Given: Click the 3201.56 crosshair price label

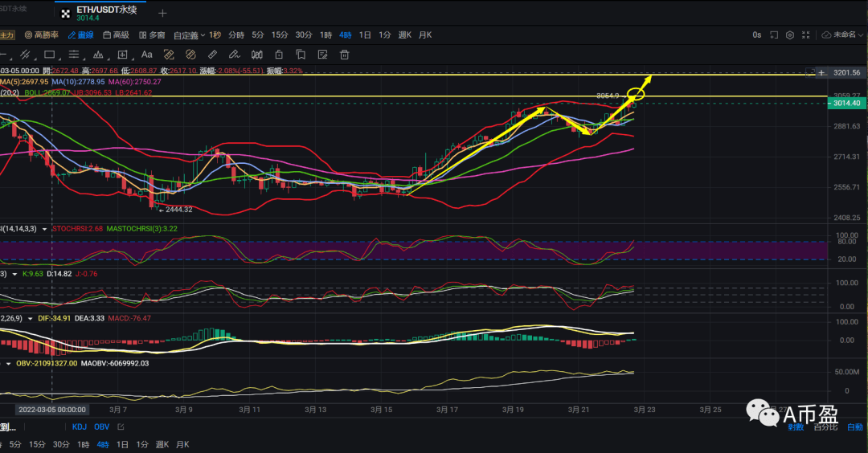Looking at the screenshot, I should [847, 73].
